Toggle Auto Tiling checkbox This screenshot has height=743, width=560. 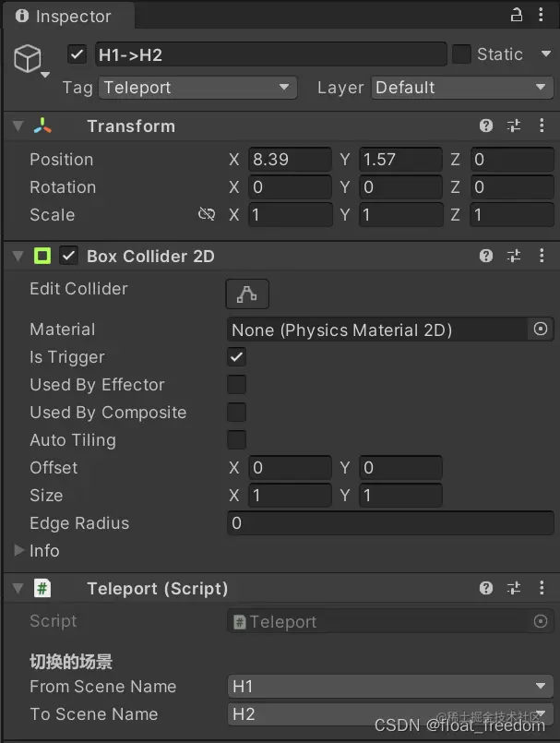point(237,439)
